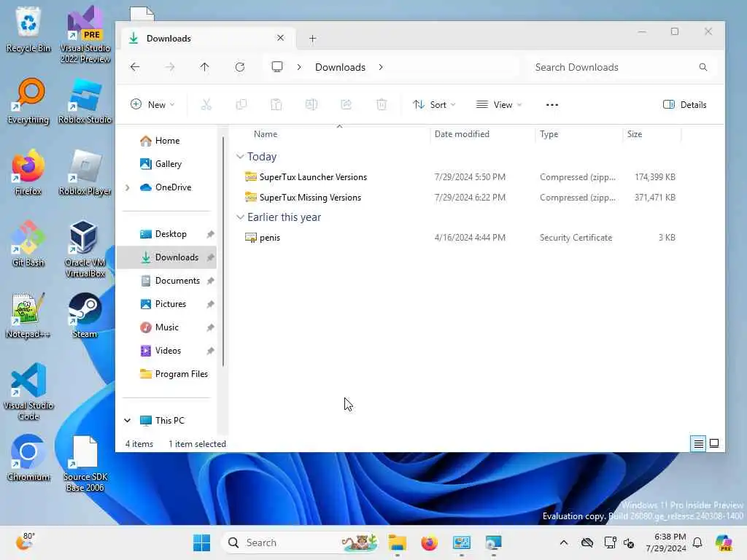Unpin Desktop using its pin icon
This screenshot has width=747, height=560.
coord(210,234)
